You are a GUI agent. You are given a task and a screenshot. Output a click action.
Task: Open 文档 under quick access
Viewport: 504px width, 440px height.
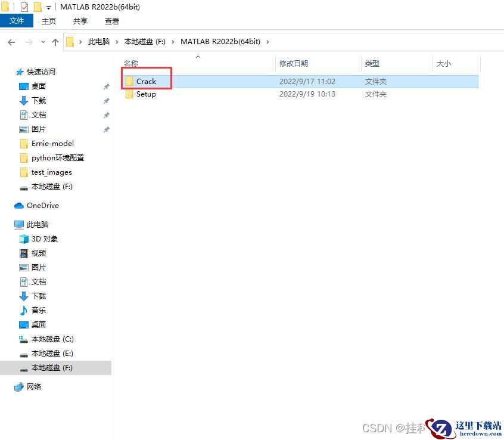tap(39, 115)
